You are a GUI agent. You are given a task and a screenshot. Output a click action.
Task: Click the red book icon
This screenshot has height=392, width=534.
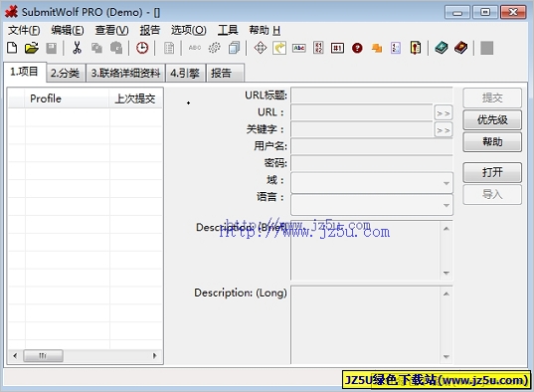pos(461,48)
